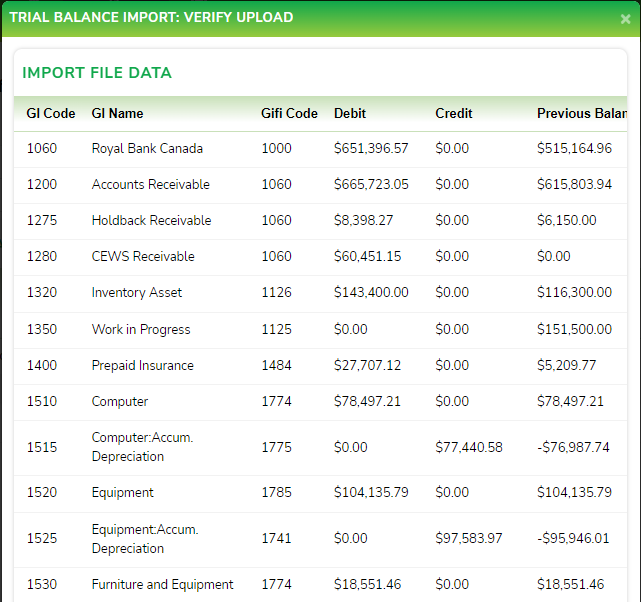Click previous balance $615,803.94
Screen dimensions: 641x602
574,184
